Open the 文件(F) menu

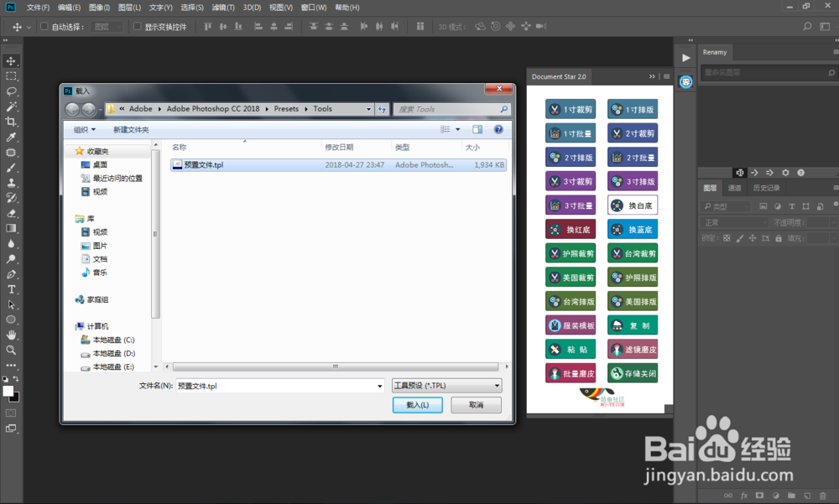[x=38, y=8]
